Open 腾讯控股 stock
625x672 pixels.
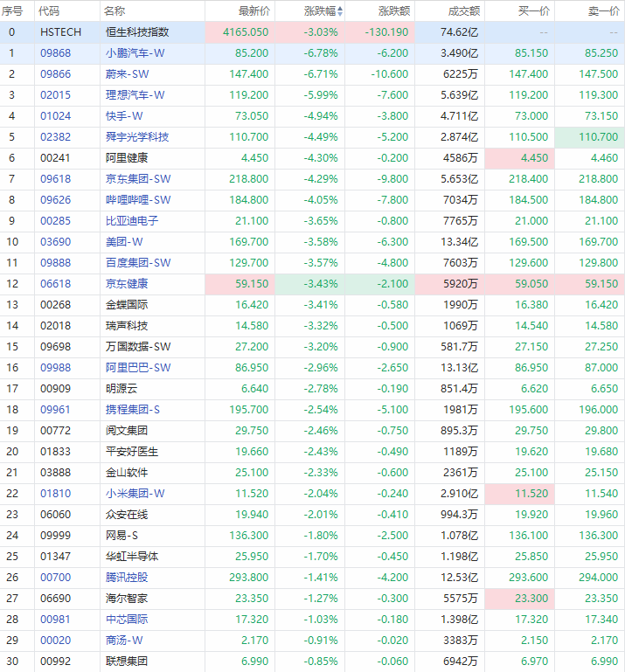[x=127, y=578]
